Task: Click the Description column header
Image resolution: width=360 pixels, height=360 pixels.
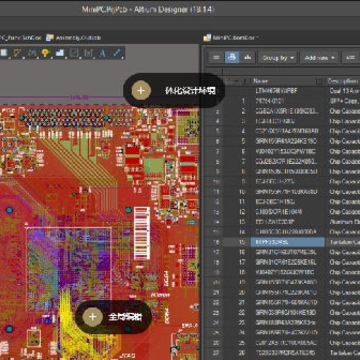Action: tap(343, 81)
